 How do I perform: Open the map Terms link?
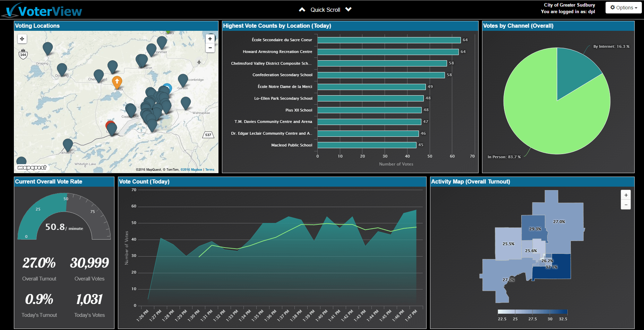[x=209, y=169]
